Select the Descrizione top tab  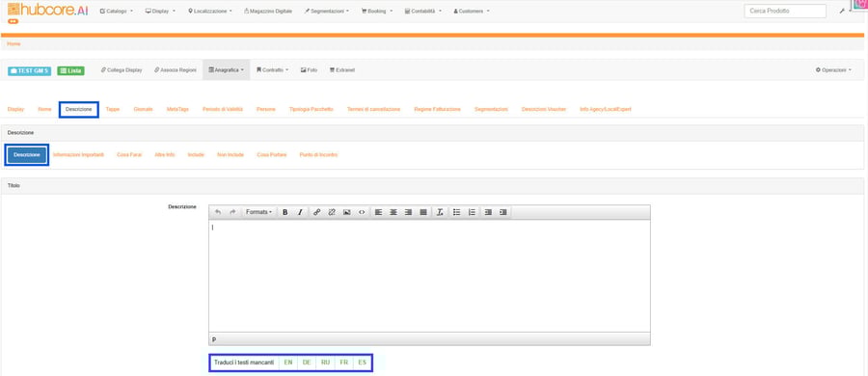(x=79, y=110)
